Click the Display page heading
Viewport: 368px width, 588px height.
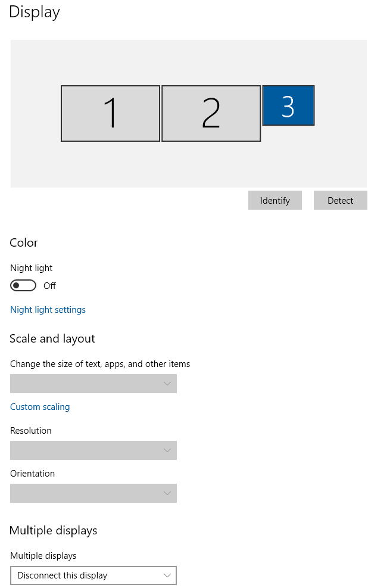coord(35,12)
